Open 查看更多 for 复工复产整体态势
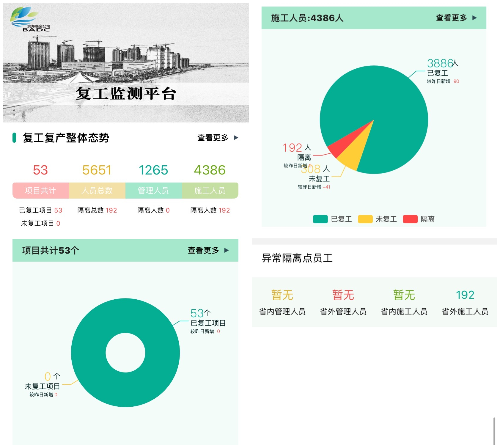Viewport: 500px width, 448px height. [213, 138]
